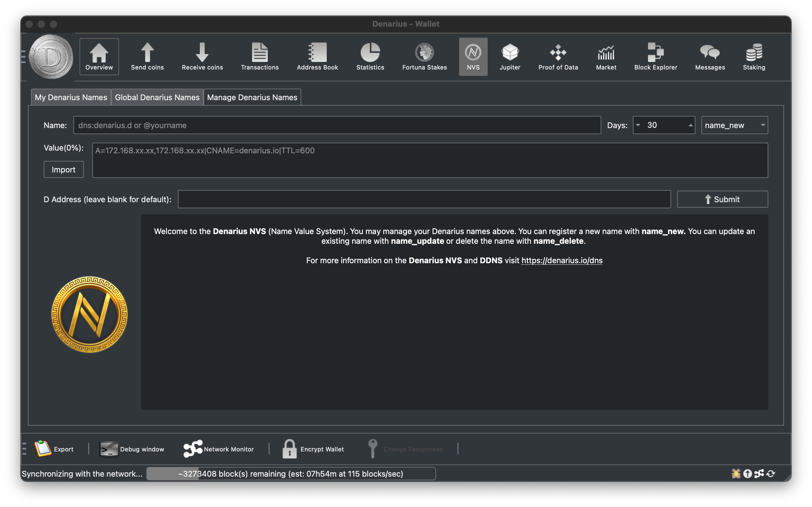The image size is (812, 507).
Task: Click 'Synchronizing with the network...' status text
Action: tap(82, 474)
